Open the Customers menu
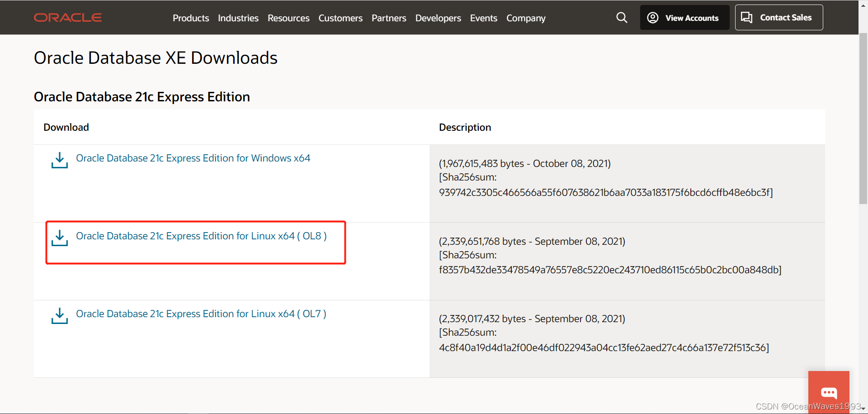The height and width of the screenshot is (414, 868). click(x=340, y=18)
